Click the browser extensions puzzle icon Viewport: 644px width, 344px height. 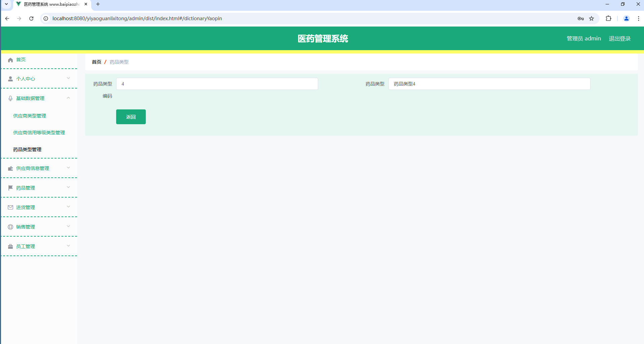coord(609,19)
